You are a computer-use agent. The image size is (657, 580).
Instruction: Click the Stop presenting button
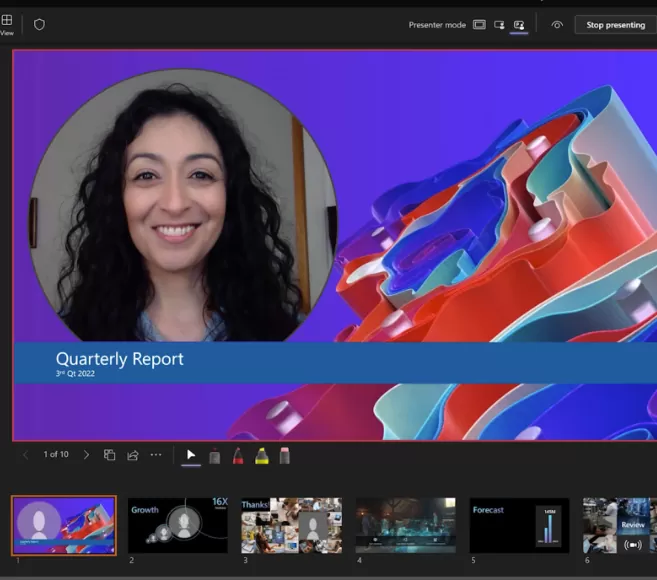[x=615, y=24]
